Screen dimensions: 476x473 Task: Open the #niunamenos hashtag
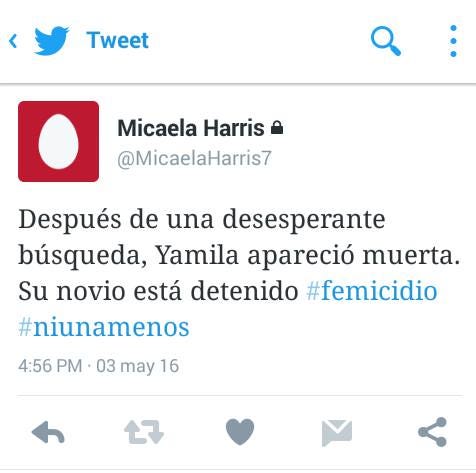104,327
